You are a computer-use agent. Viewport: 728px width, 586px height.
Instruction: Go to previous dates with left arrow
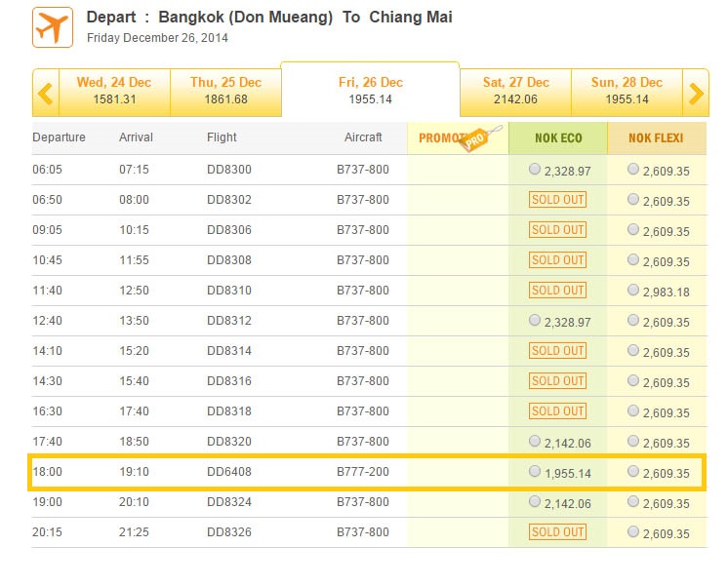coord(45,94)
